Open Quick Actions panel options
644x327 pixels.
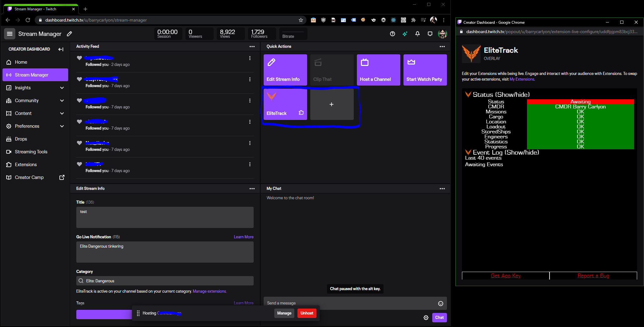[x=442, y=47]
